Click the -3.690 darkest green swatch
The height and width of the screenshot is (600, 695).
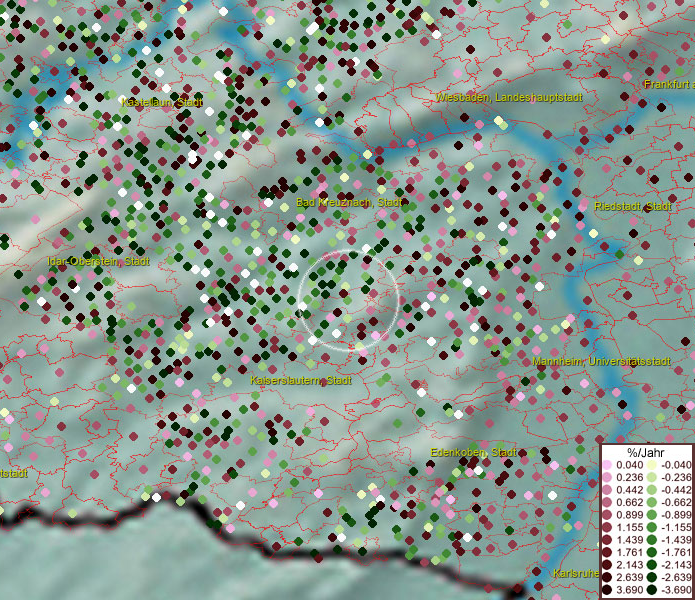(652, 590)
